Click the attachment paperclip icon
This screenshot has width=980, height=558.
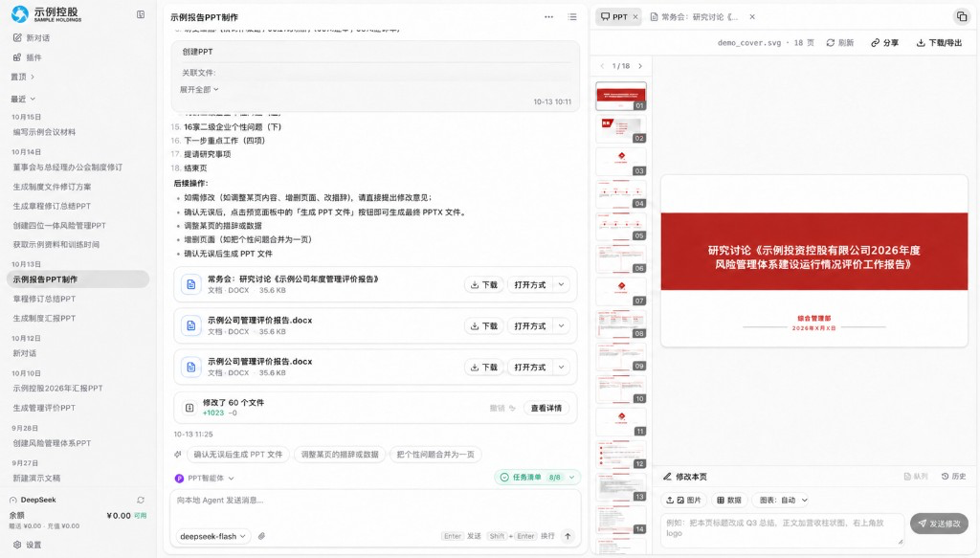(261, 536)
